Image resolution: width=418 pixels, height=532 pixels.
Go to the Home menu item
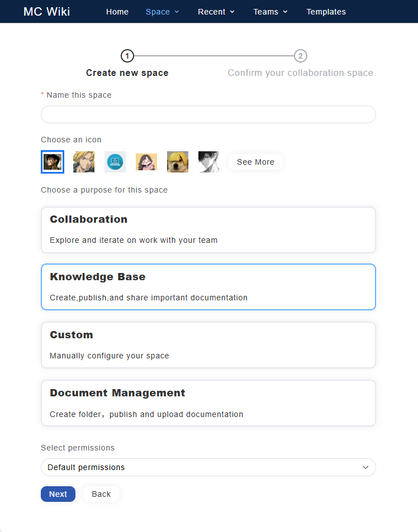pos(117,12)
